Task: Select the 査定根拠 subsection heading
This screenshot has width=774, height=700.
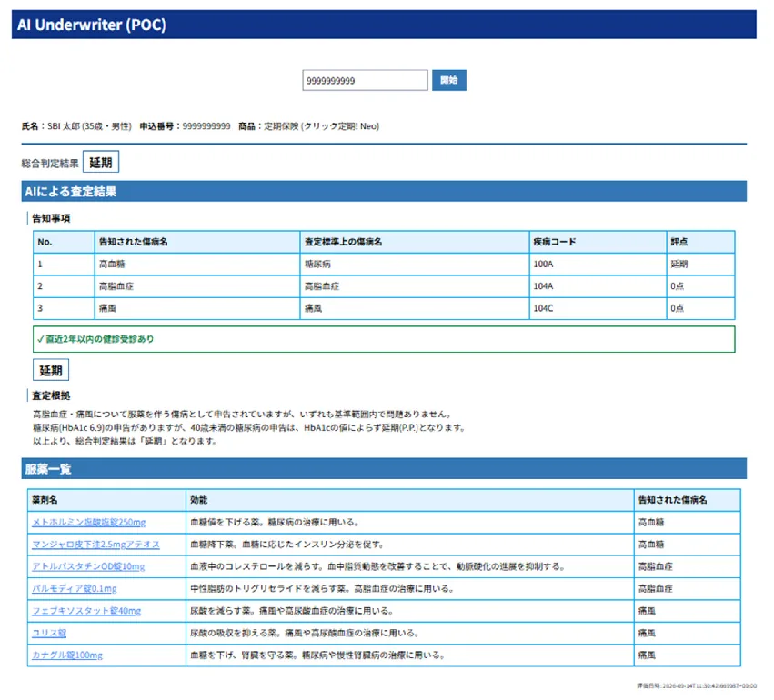Action: (51, 395)
